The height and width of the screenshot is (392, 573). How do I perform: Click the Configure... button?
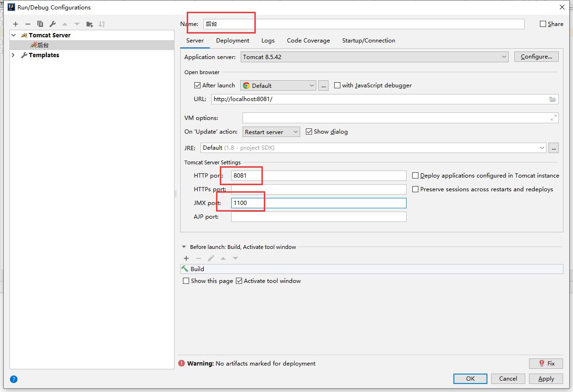[x=536, y=57]
